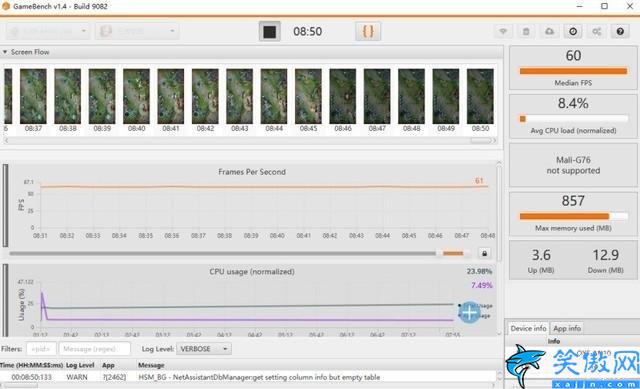640x389 pixels.
Task: Open the greyed app selector dropdown
Action: (137, 31)
